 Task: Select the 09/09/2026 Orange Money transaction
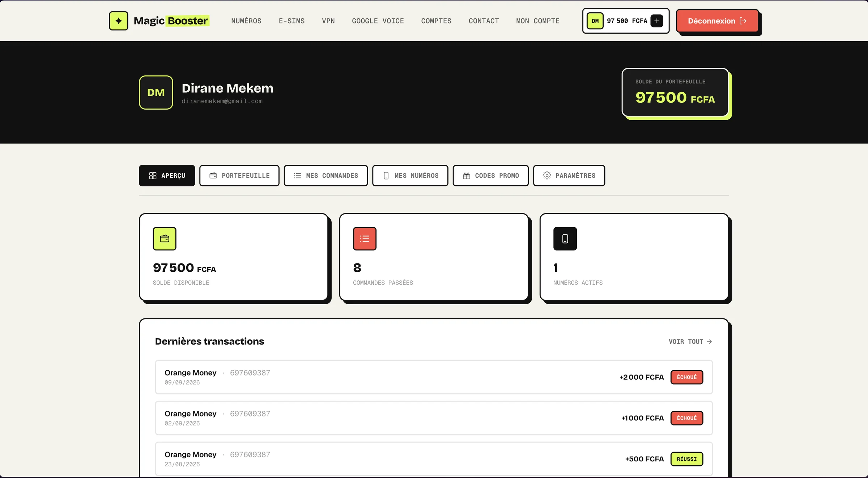434,377
